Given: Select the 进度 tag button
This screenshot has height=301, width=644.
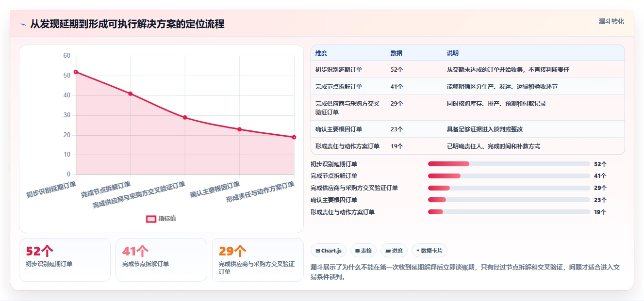Looking at the screenshot, I should 394,251.
